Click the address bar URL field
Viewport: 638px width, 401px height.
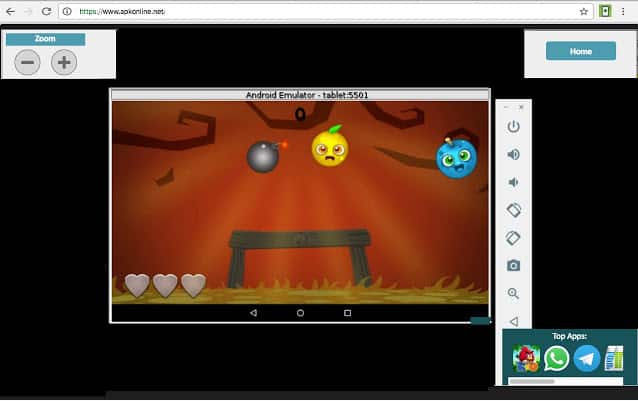point(326,11)
